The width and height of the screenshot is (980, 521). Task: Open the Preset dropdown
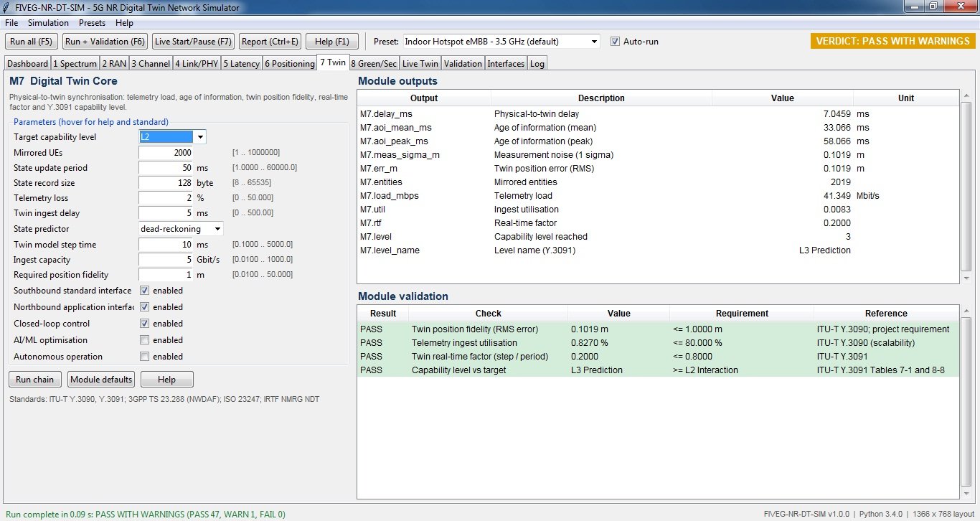(501, 42)
